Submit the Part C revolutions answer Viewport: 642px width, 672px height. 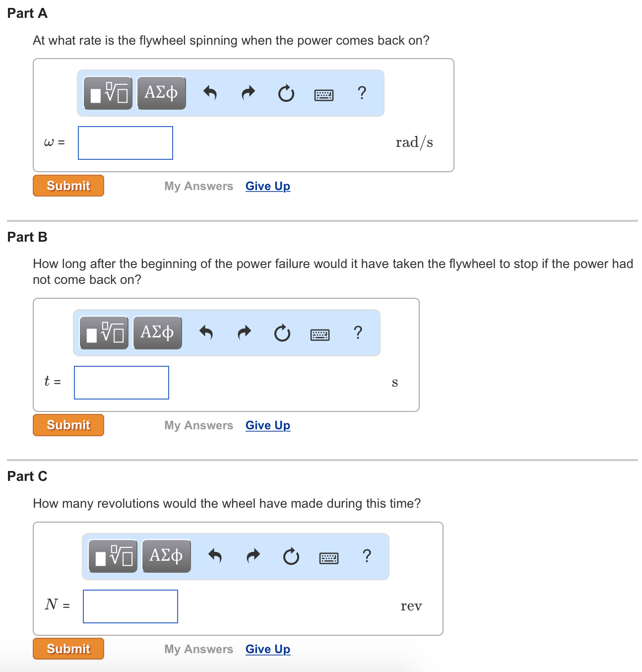coord(68,649)
